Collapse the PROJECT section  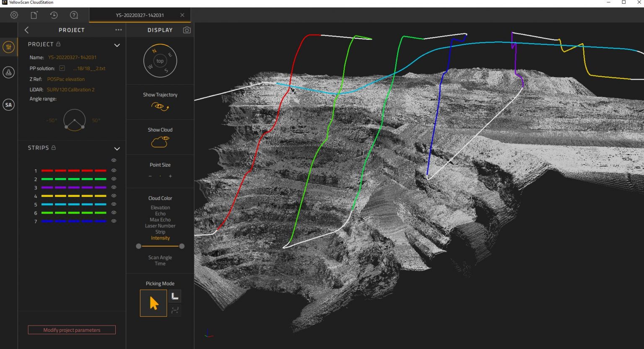coord(117,45)
